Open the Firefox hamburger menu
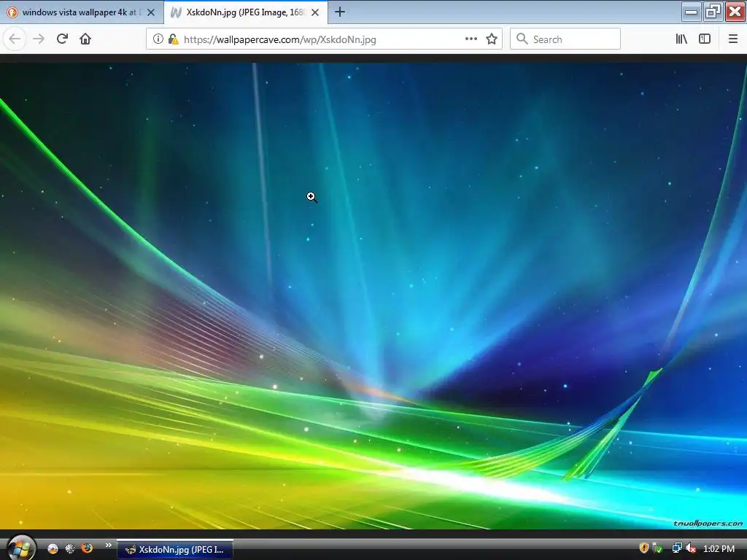 pos(733,39)
